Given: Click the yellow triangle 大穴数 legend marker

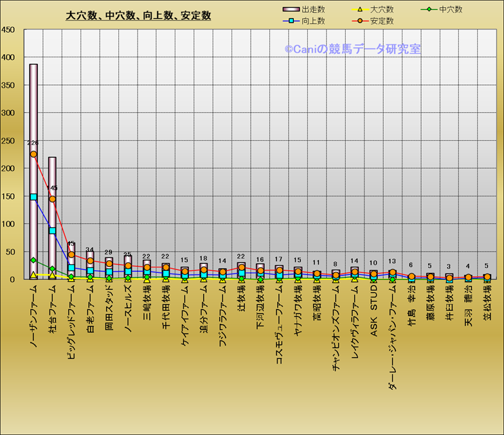Looking at the screenshot, I should click(x=359, y=10).
